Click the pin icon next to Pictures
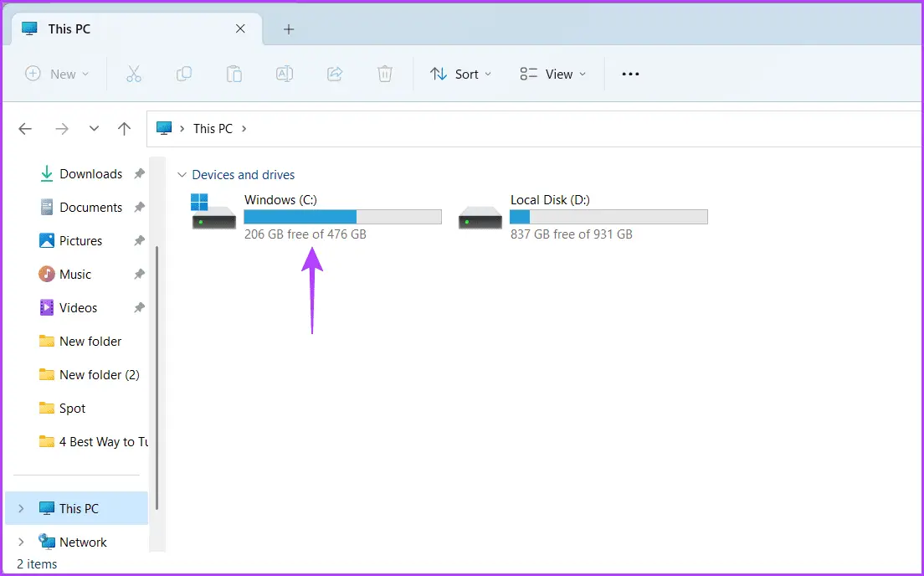This screenshot has width=924, height=576. click(139, 240)
